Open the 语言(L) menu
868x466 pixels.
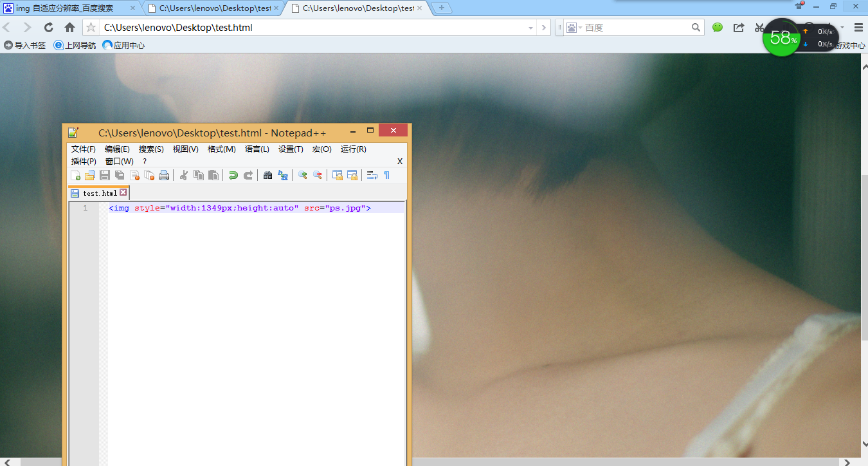pyautogui.click(x=257, y=149)
